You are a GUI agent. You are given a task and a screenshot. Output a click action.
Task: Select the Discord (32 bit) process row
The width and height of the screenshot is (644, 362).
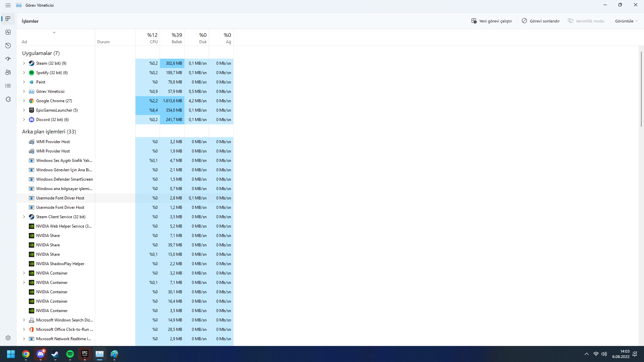coord(52,120)
